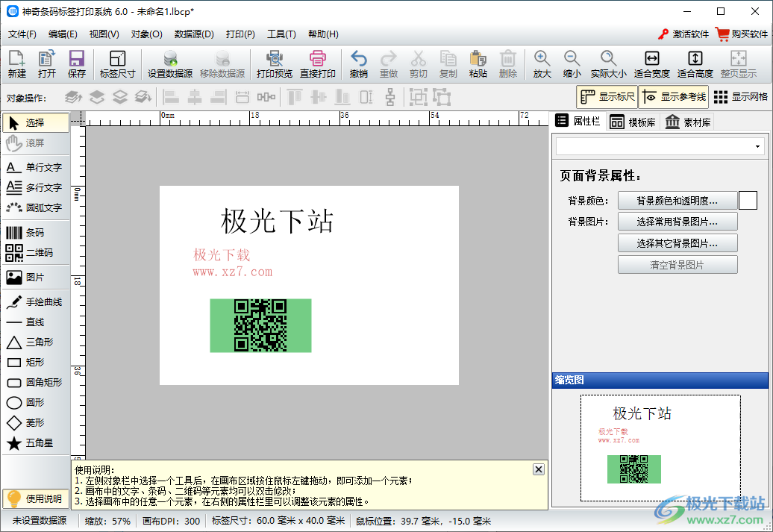
Task: Paste using the 粘贴 icon
Action: pos(478,64)
